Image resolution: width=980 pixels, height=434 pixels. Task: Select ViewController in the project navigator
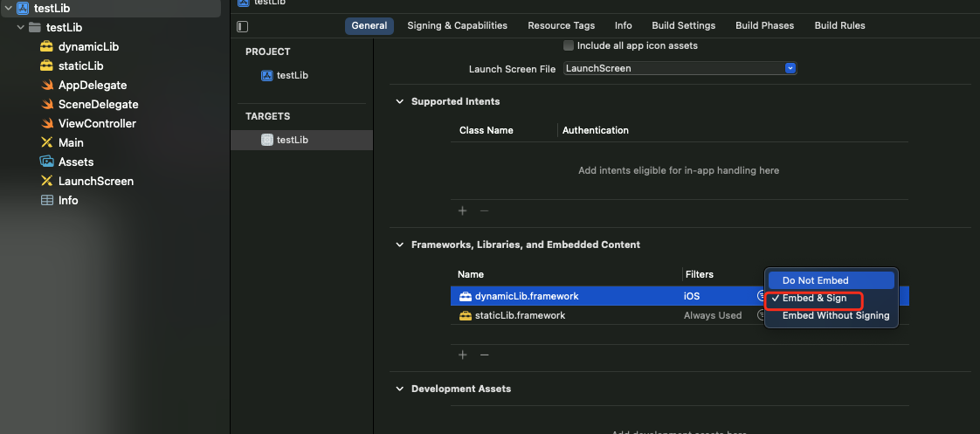[97, 124]
